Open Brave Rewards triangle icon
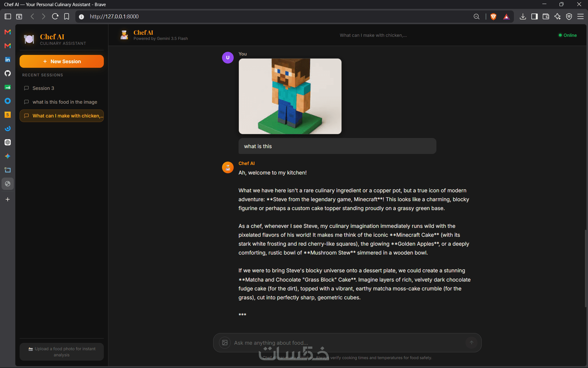This screenshot has width=588, height=368. point(507,17)
